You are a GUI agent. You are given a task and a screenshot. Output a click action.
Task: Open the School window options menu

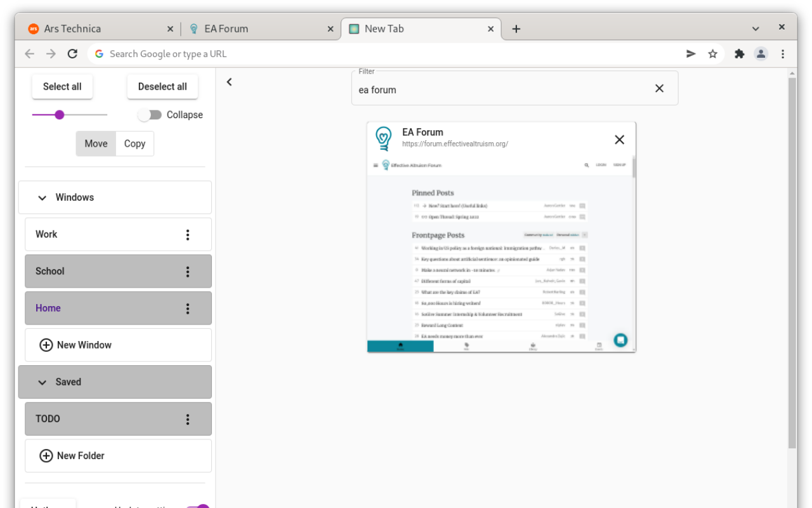pos(187,271)
